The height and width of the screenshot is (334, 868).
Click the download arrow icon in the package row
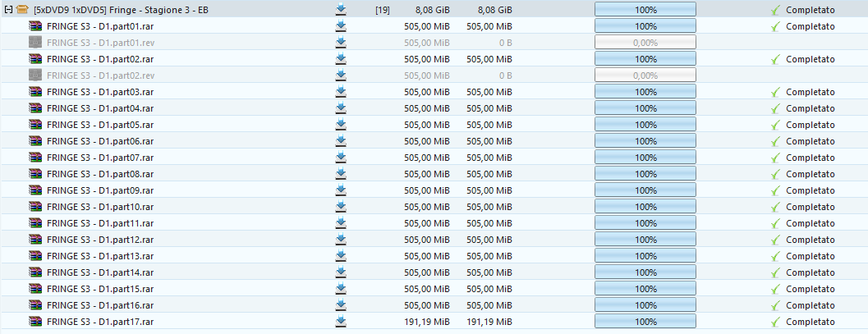(341, 9)
